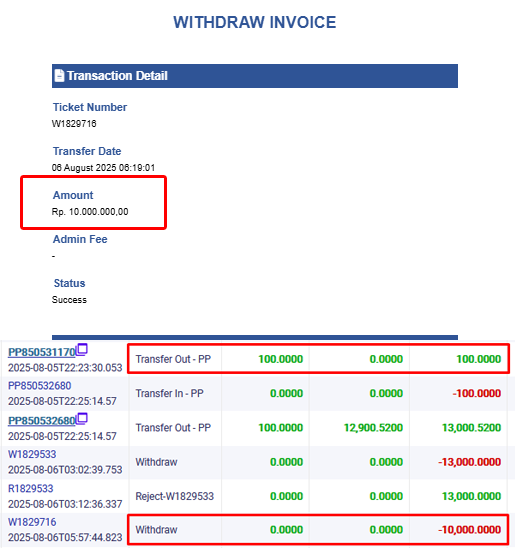Viewport: 515px width, 551px height.
Task: Select the amount Rp. 10.000.000,00
Action: pos(90,212)
